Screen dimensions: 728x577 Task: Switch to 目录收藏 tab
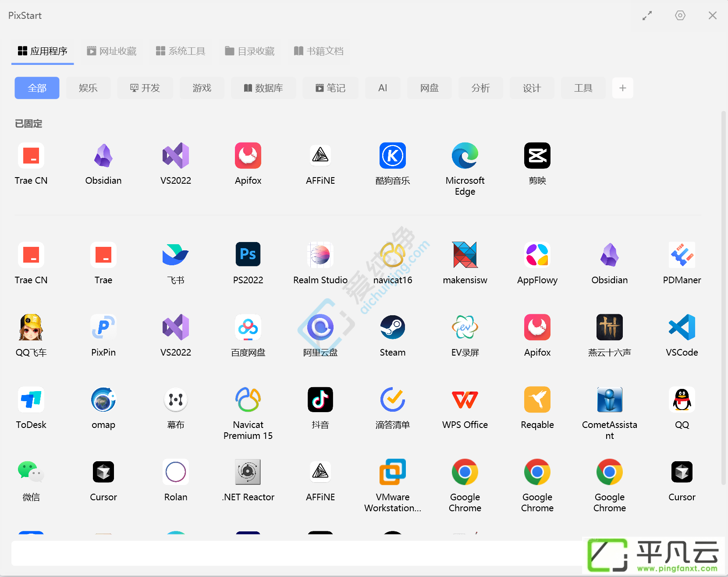coord(250,51)
